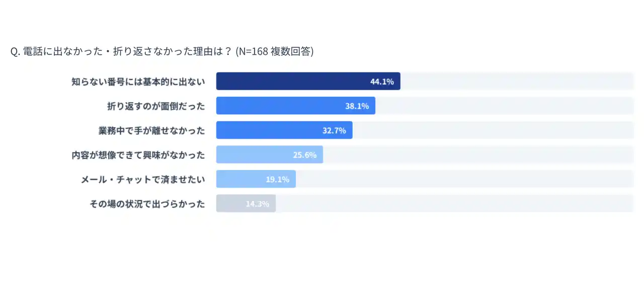The height and width of the screenshot is (282, 644).
Task: Select the 32.7% percentage text
Action: (x=334, y=131)
